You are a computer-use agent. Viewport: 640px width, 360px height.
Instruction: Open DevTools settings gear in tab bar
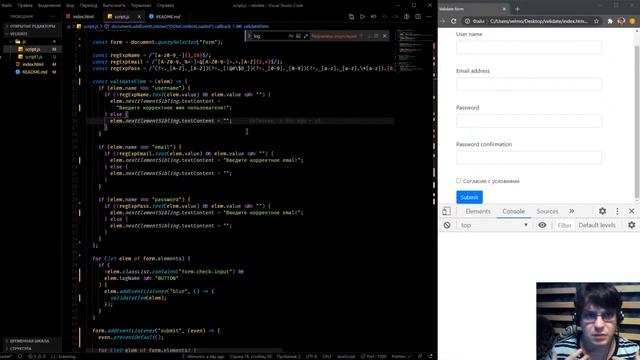pyautogui.click(x=602, y=211)
